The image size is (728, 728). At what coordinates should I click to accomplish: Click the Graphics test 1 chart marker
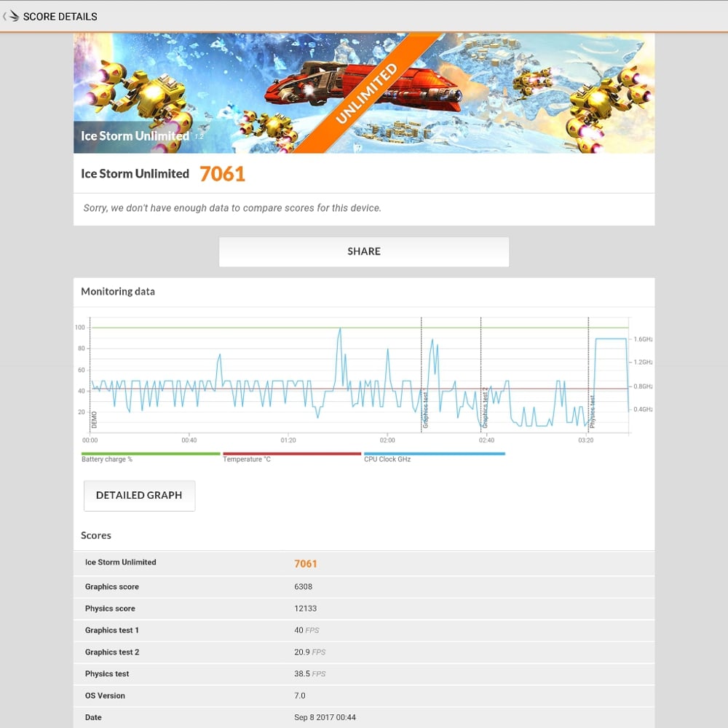425,409
